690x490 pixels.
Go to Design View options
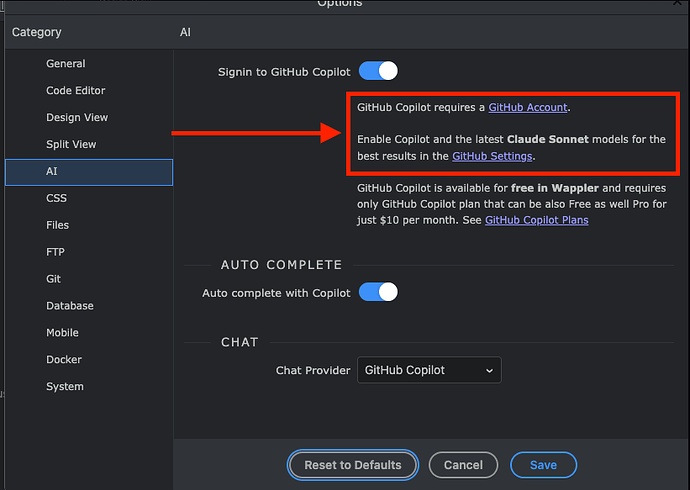tap(77, 118)
